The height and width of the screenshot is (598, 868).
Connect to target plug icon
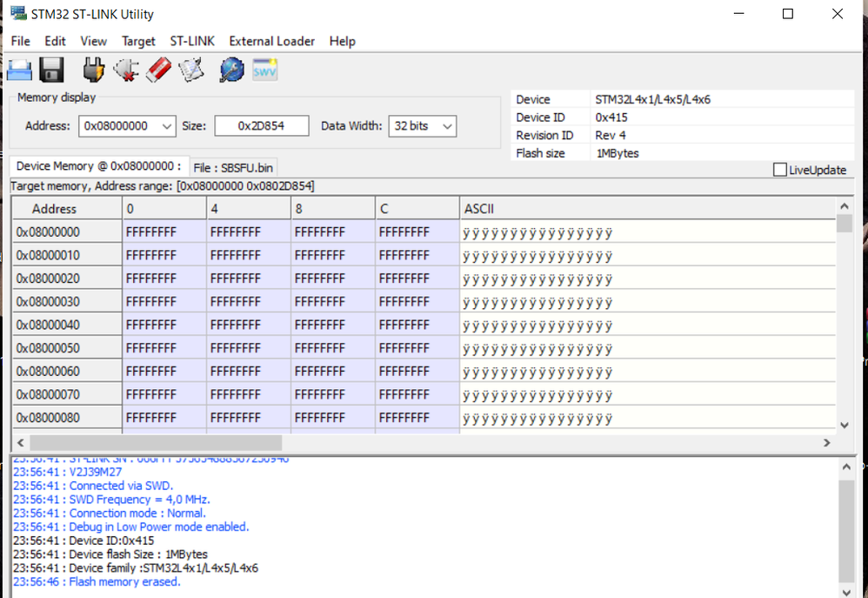(x=94, y=71)
